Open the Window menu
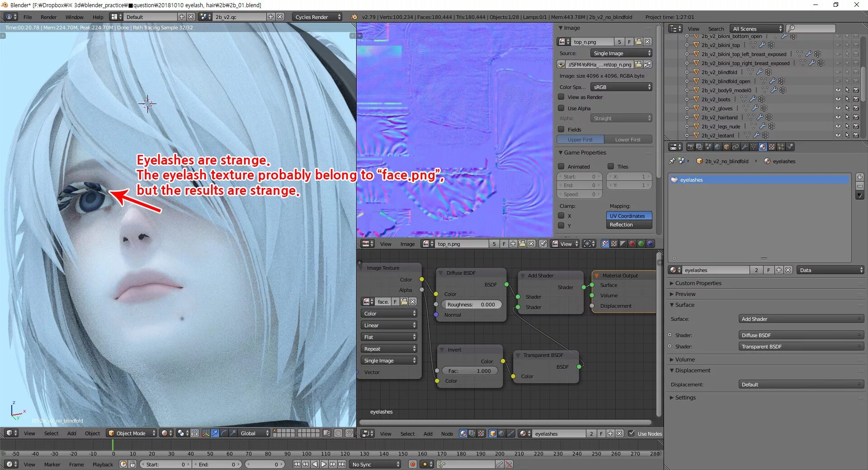Image resolution: width=868 pixels, height=470 pixels. coord(75,17)
